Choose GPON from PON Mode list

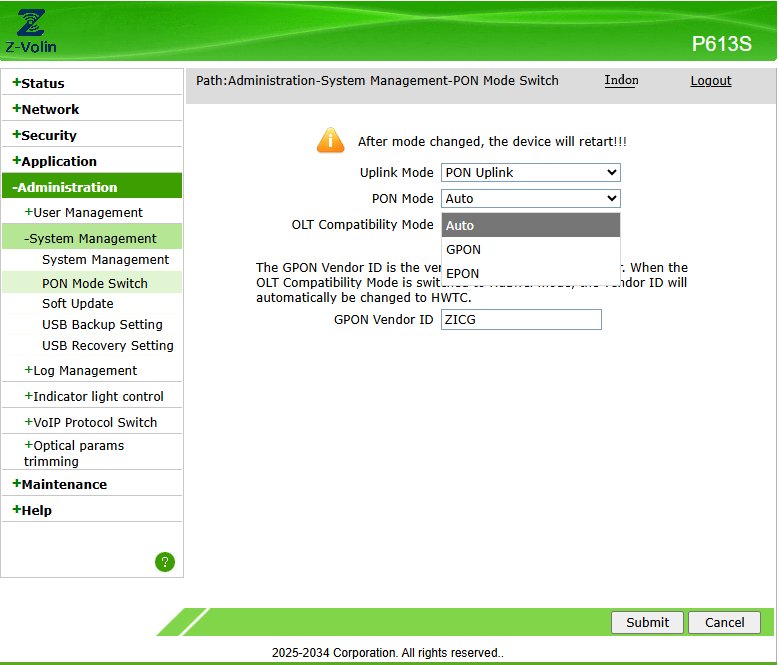tap(530, 249)
